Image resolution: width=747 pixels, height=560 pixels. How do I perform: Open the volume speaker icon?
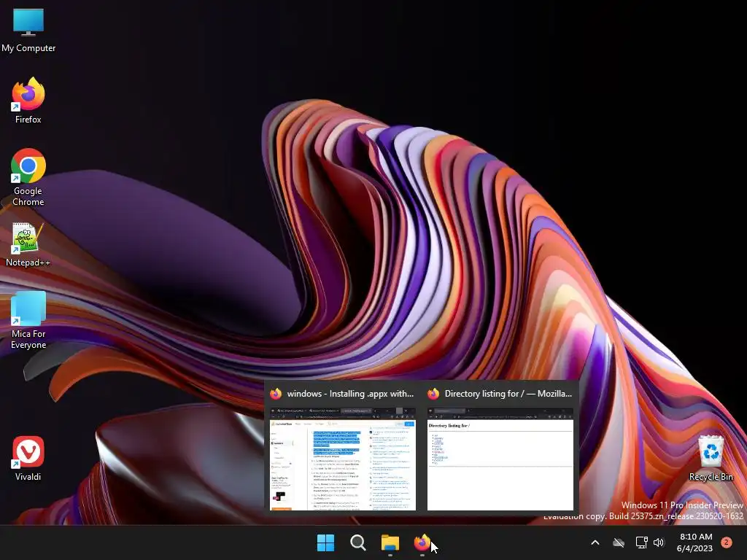[659, 542]
